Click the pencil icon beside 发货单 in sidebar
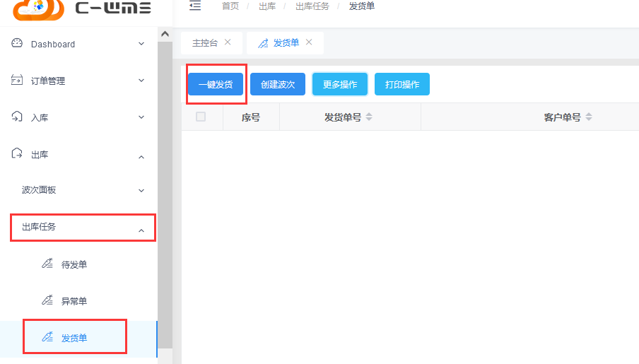639x364 pixels. (x=47, y=337)
